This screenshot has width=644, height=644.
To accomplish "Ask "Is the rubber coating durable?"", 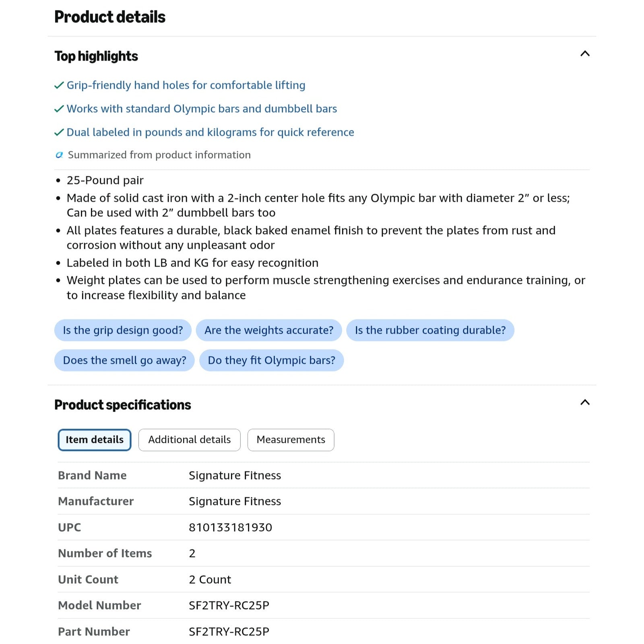I will point(430,330).
